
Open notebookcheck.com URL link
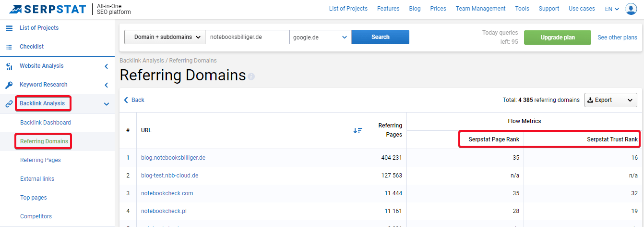coord(167,193)
